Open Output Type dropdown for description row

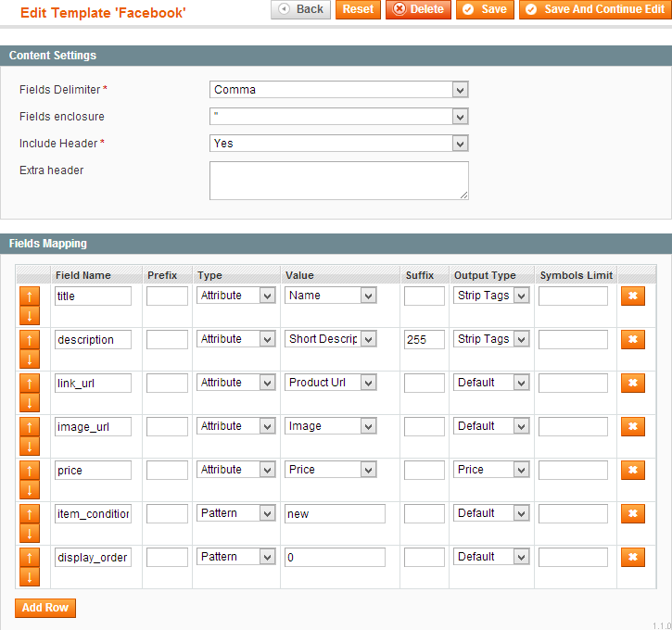point(491,339)
